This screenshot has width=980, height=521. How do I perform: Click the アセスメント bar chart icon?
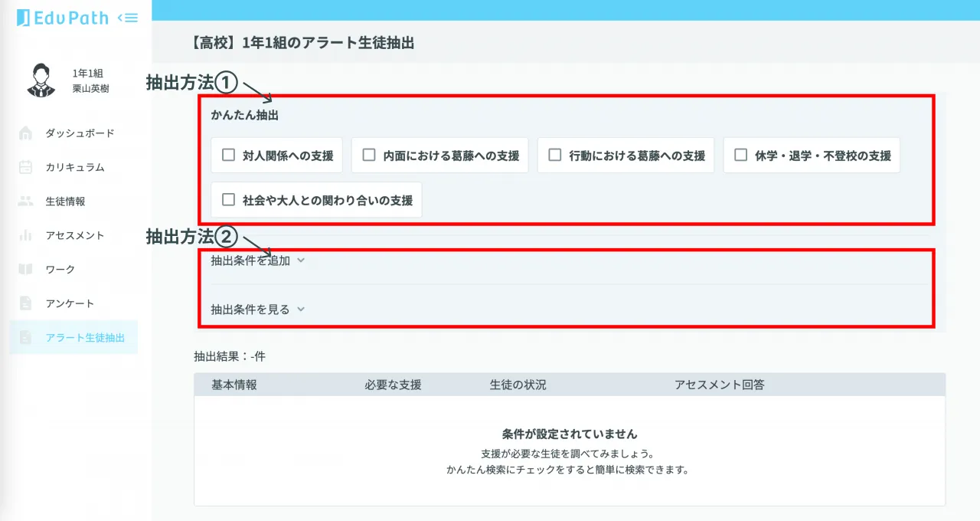pos(26,235)
